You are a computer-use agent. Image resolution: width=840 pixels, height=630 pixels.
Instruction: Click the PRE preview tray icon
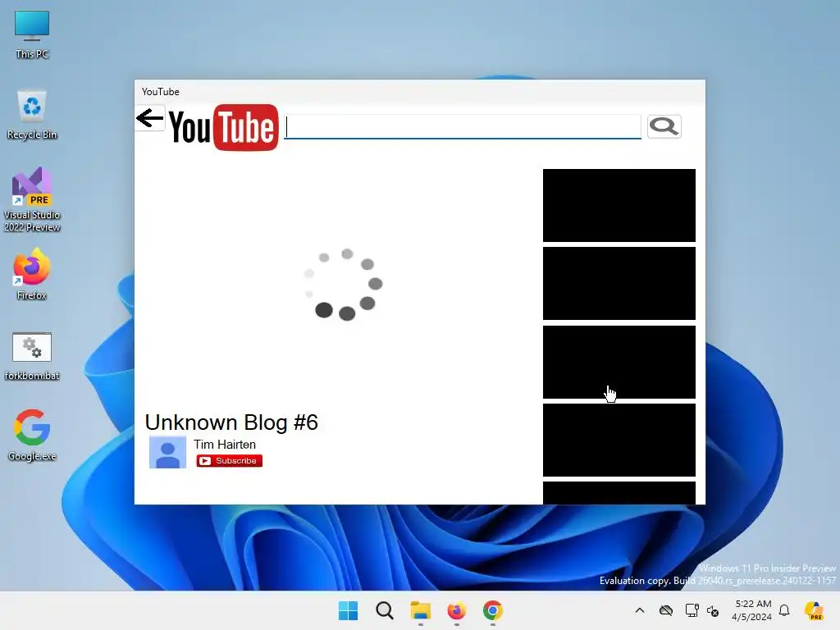tap(815, 610)
